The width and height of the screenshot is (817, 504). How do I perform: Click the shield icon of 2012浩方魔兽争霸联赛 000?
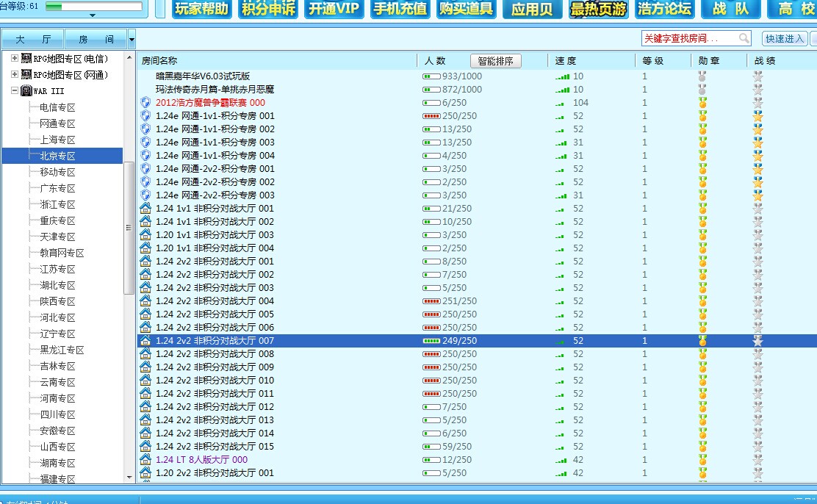point(146,102)
